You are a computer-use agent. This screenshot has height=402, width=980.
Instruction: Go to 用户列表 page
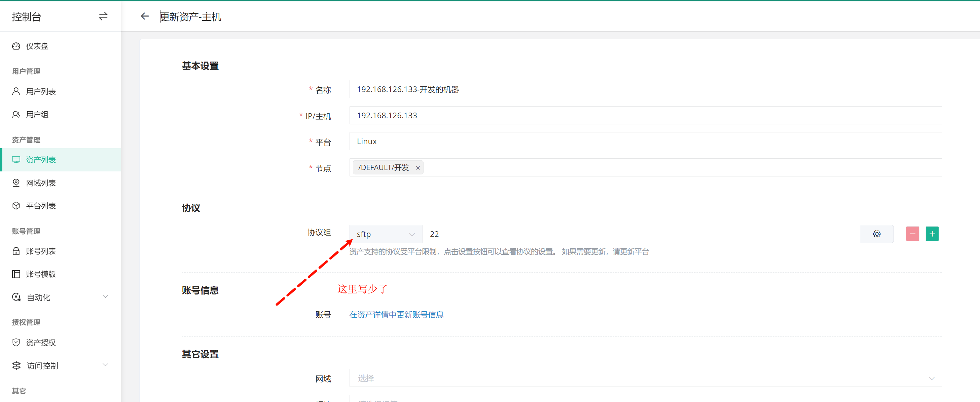point(41,91)
